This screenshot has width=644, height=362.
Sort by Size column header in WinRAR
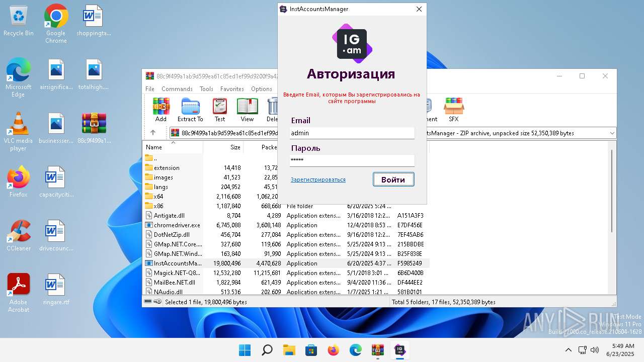click(223, 147)
